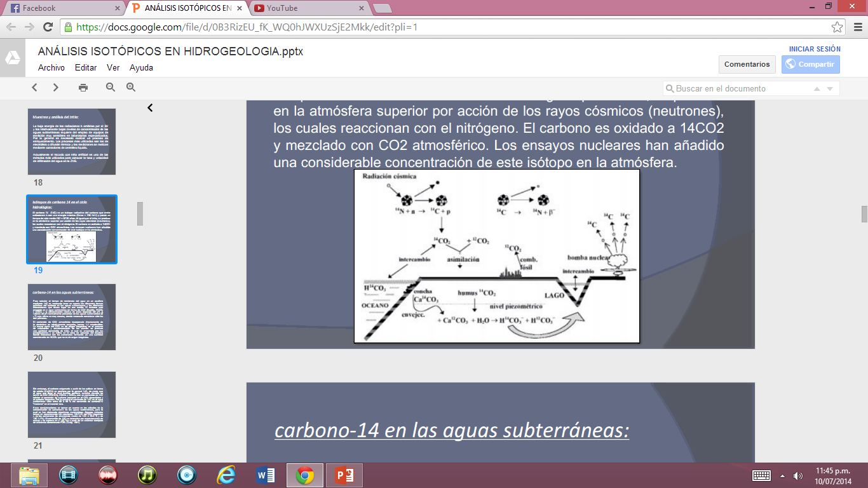Select slide 20 thumbnail
868x488 pixels.
click(x=71, y=317)
